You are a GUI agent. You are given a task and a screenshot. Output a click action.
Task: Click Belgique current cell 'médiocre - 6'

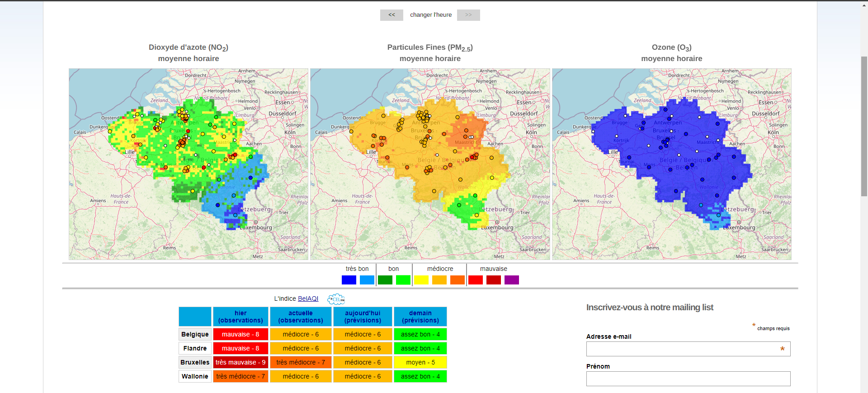click(301, 334)
